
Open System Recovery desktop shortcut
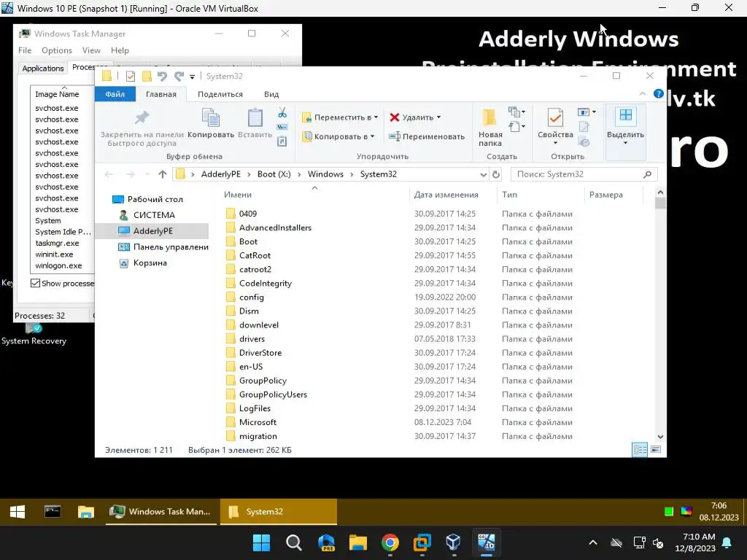pos(34,335)
